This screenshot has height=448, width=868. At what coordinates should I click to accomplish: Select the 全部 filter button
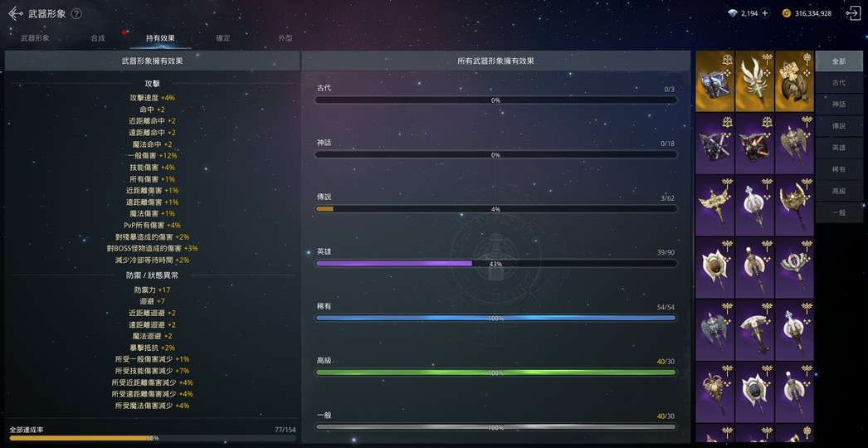coord(839,61)
